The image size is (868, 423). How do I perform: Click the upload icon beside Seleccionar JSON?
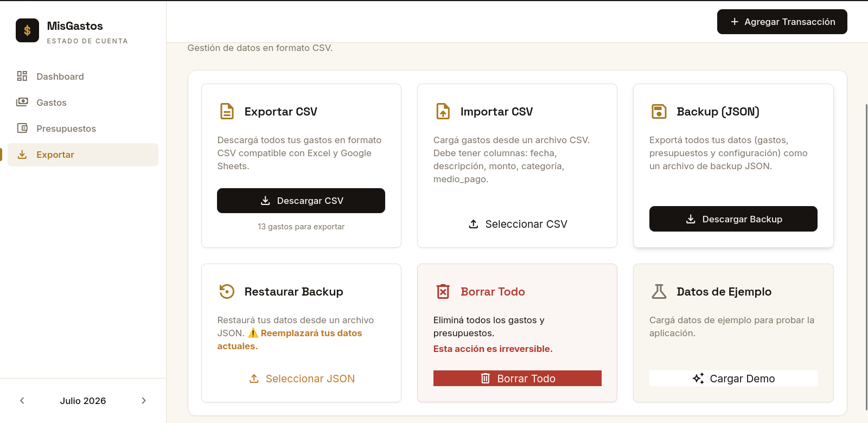pyautogui.click(x=254, y=379)
